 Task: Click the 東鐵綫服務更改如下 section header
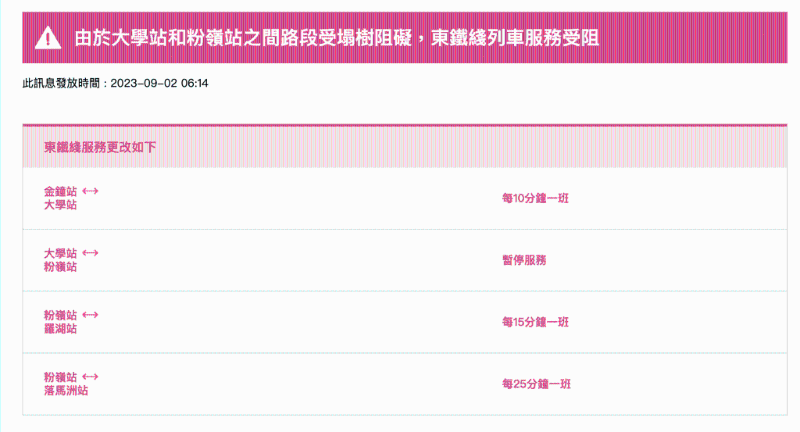(x=100, y=148)
